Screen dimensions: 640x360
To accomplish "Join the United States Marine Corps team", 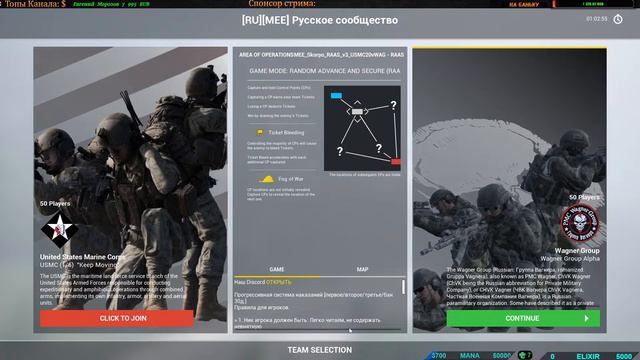I will [x=117, y=318].
